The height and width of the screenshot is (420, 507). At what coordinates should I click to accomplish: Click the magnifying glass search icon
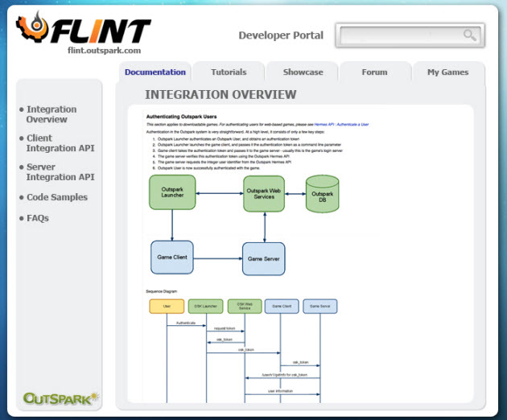[x=469, y=35]
